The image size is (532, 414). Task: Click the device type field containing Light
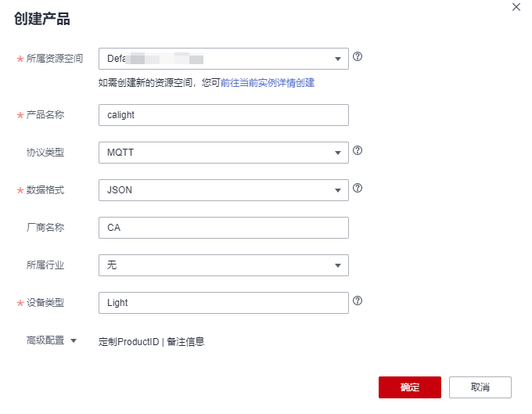[x=223, y=303]
